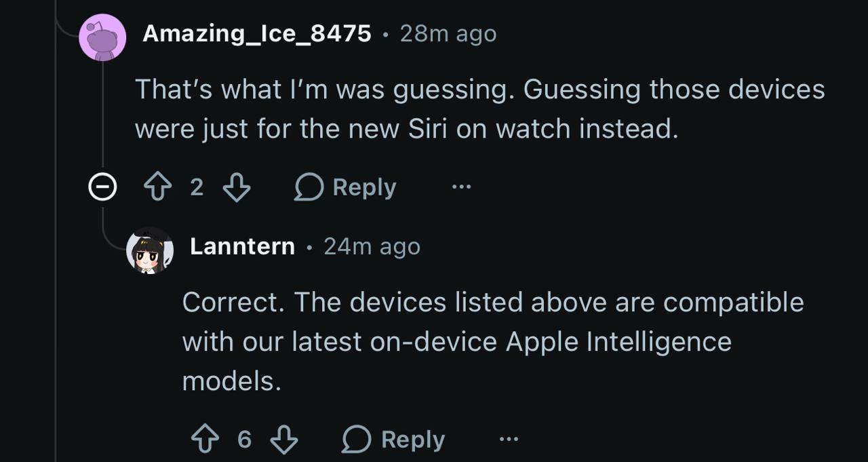Show more options for Lanntern's comment

(509, 439)
